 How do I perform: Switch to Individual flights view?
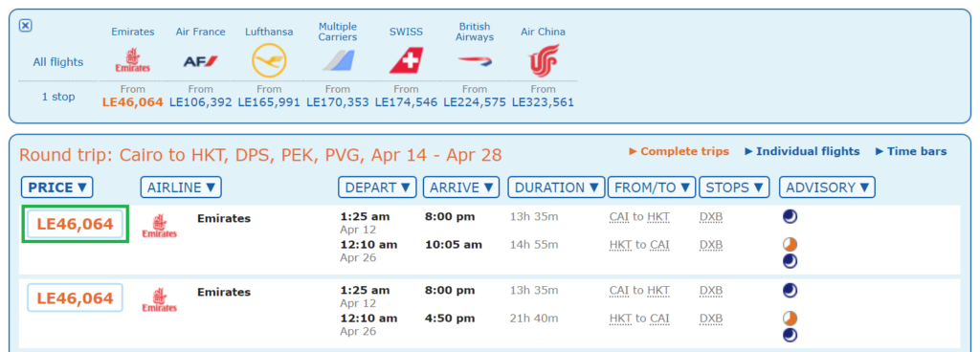pyautogui.click(x=802, y=152)
